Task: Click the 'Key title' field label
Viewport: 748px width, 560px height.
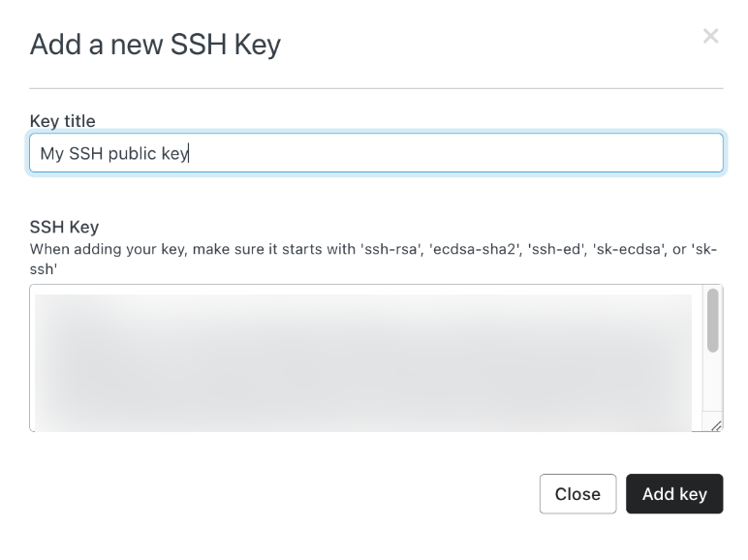Action: click(62, 121)
